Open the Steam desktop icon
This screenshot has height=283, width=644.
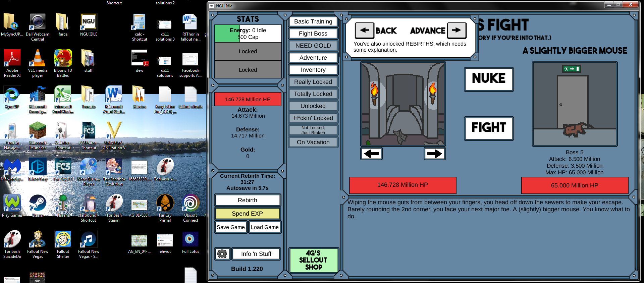(38, 206)
